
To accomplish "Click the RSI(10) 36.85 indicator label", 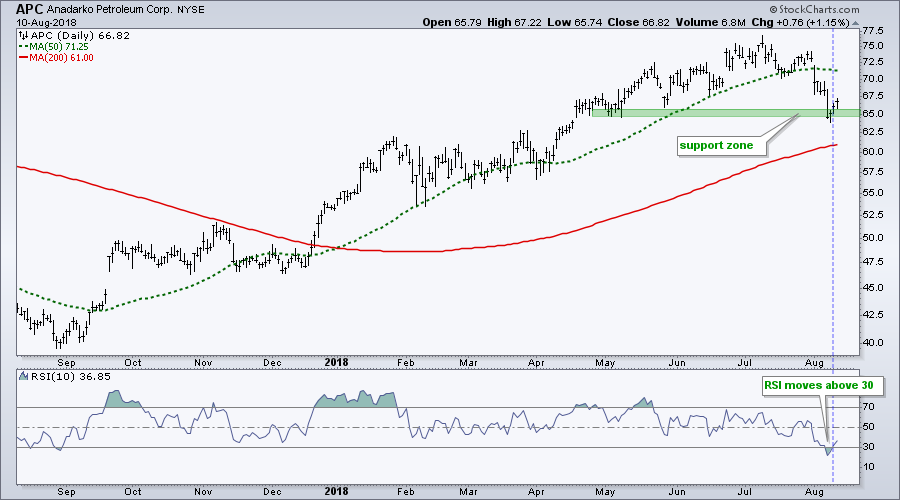I will 69,377.
